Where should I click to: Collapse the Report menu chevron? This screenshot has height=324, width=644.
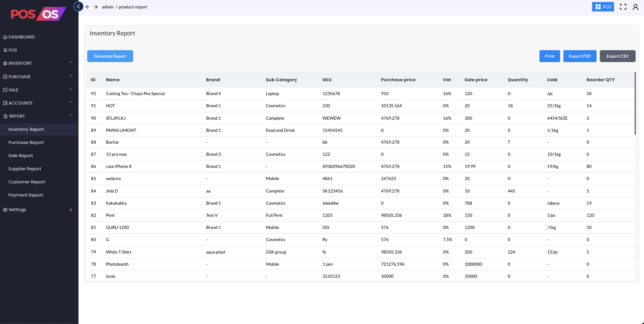click(71, 115)
